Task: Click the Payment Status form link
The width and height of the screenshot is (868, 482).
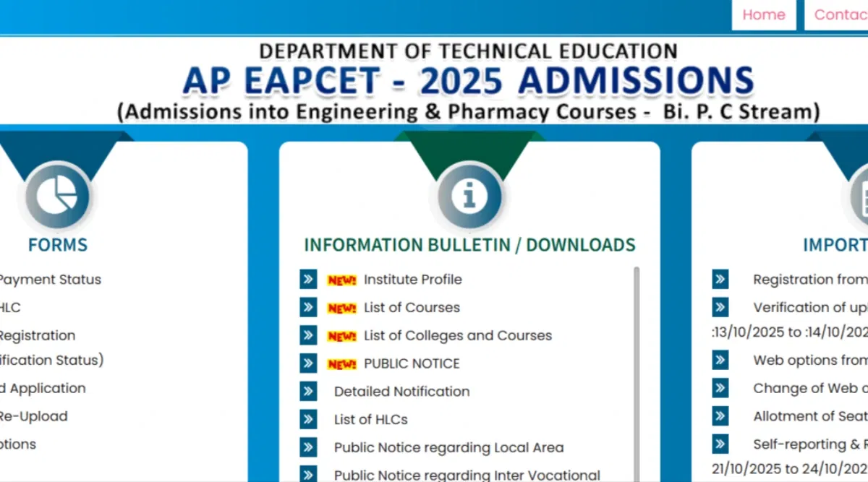Action: (x=49, y=280)
